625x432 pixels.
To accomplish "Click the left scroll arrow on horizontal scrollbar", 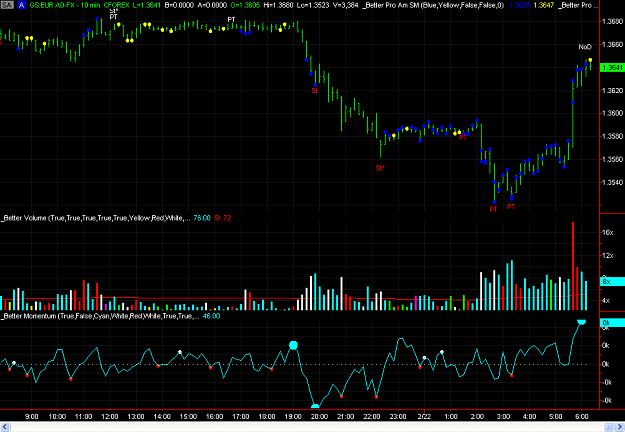I will tap(5, 427).
